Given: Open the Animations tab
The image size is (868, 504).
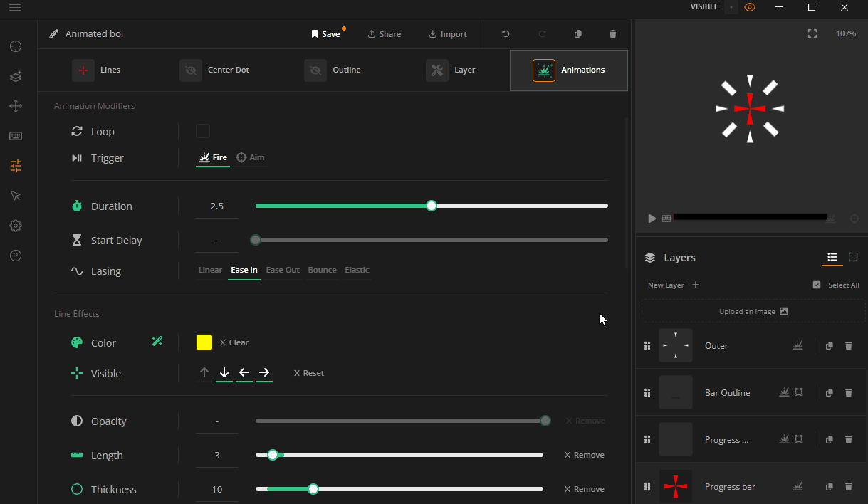Looking at the screenshot, I should point(569,70).
